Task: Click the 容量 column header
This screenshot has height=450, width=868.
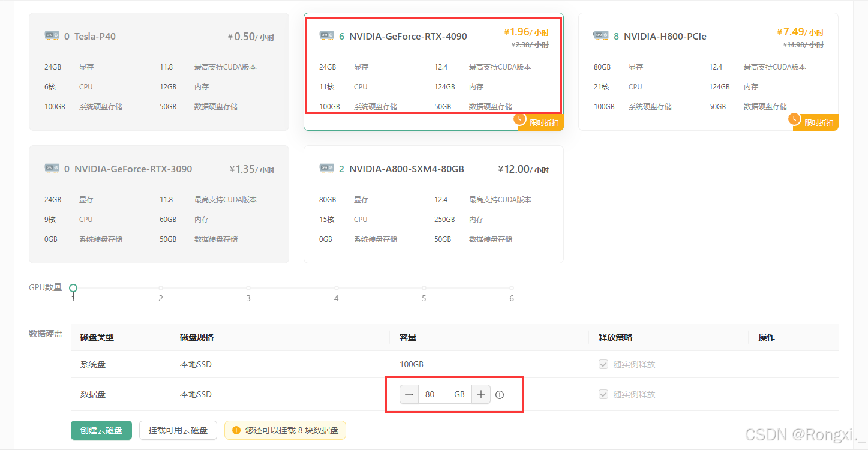Action: tap(408, 337)
